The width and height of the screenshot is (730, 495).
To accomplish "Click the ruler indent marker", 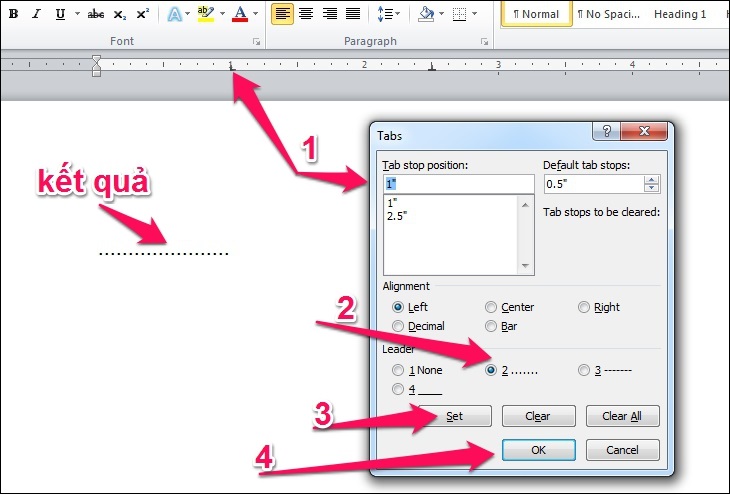I will point(96,66).
